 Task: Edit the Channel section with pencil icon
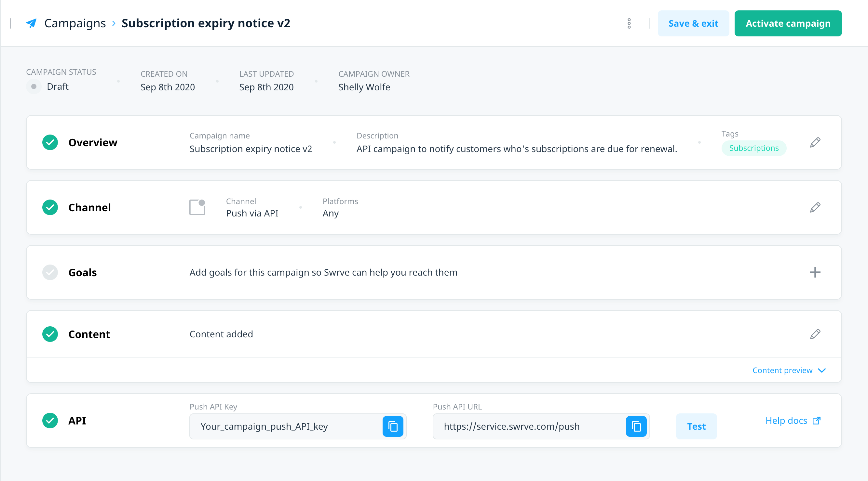tap(815, 207)
